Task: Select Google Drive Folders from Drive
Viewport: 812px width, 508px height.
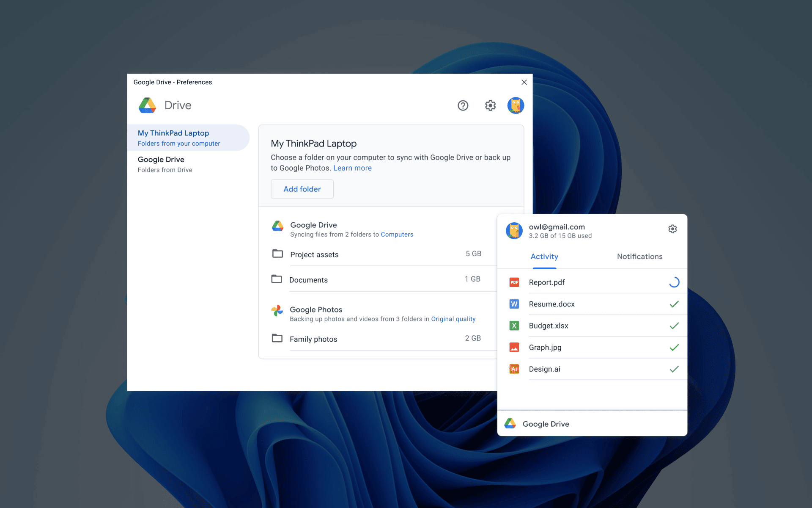Action: [x=188, y=164]
